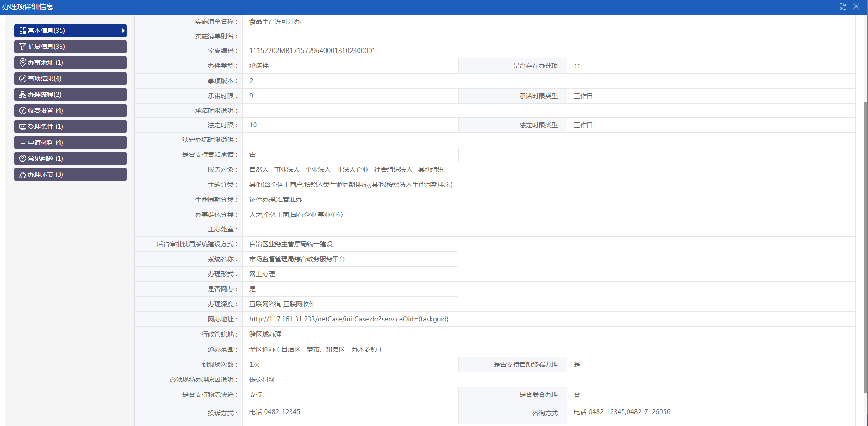This screenshot has height=426, width=868.
Task: Click the flowchart icon for 办理流程
Action: pos(22,95)
